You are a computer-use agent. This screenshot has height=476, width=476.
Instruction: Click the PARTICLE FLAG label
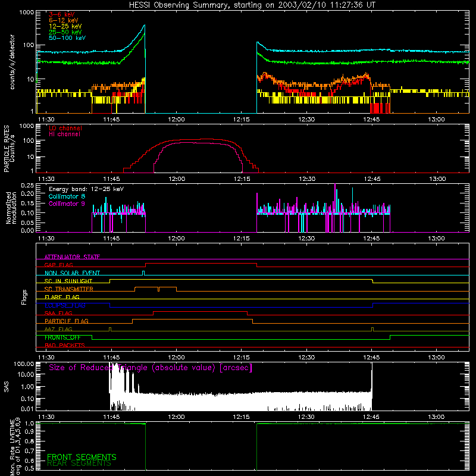point(67,321)
